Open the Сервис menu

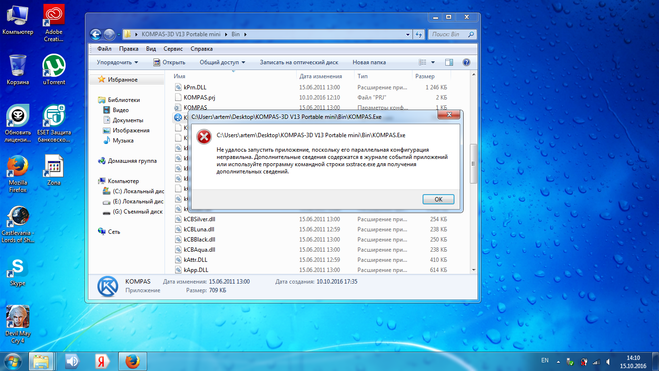173,49
